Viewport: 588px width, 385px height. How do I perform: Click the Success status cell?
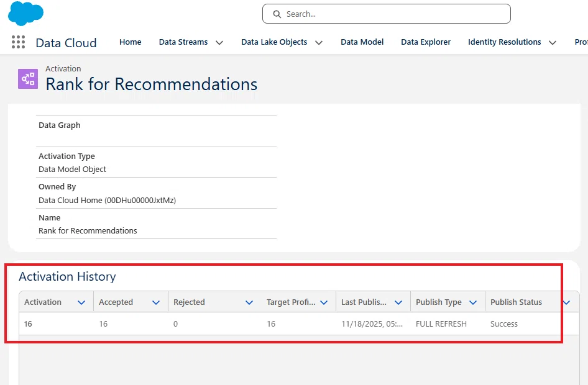point(504,324)
